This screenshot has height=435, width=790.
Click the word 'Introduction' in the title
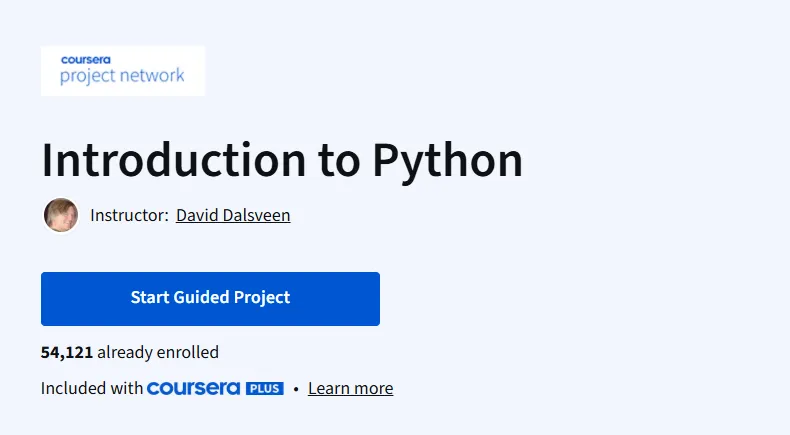tap(174, 160)
